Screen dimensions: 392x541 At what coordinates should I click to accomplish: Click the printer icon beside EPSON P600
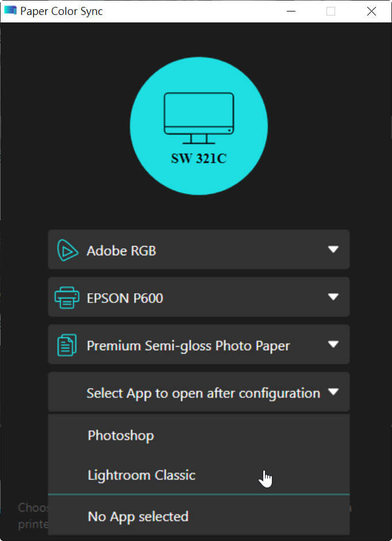[x=67, y=297]
